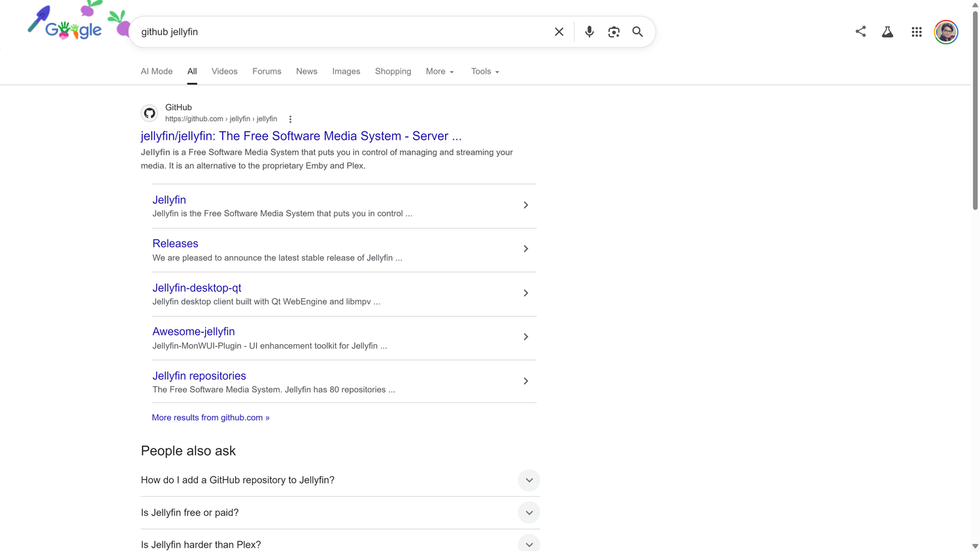The height and width of the screenshot is (551, 980).
Task: Open the More dropdown in search tabs
Action: (x=440, y=71)
